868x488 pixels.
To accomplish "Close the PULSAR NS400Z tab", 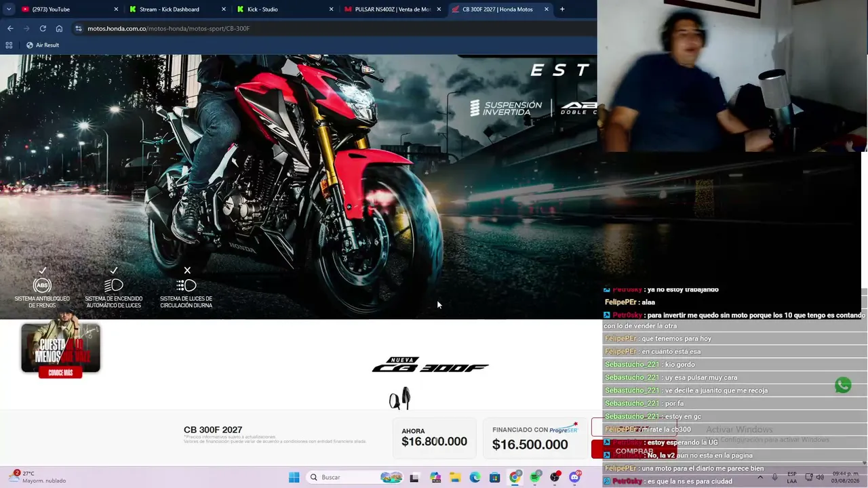I will [x=439, y=9].
